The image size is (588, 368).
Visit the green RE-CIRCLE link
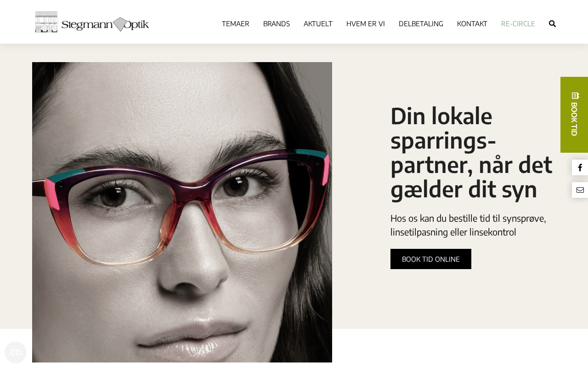[x=518, y=23]
